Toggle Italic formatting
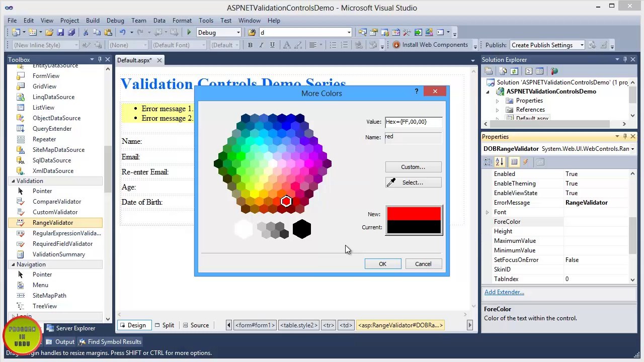 click(261, 45)
